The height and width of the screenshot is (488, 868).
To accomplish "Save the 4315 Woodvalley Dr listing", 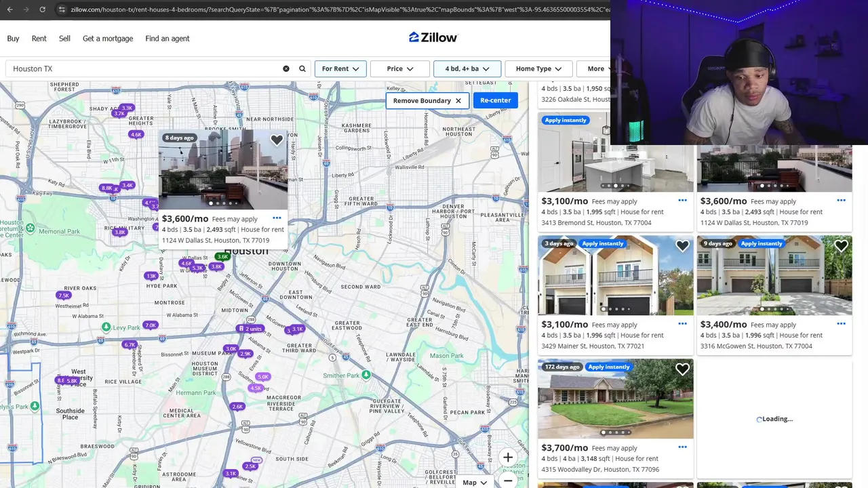I will click(682, 369).
